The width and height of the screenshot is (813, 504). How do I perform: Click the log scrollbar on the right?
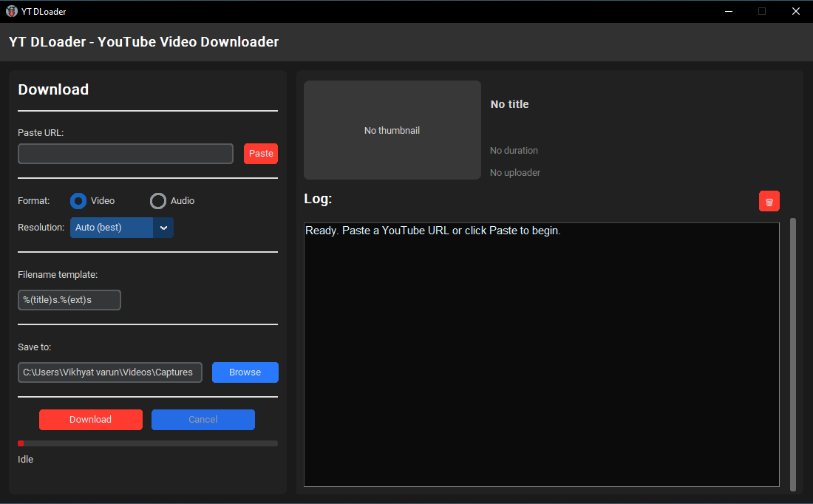[x=793, y=355]
